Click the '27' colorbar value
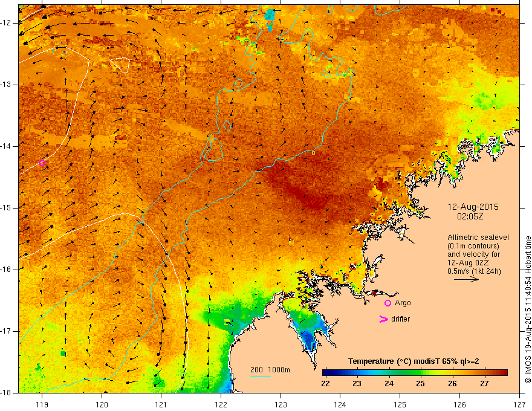 [484, 384]
